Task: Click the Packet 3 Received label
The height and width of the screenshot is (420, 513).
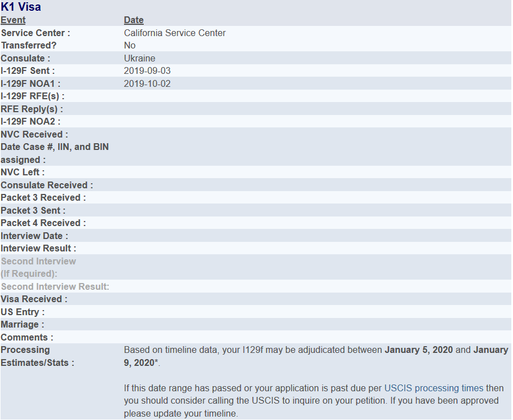Action: (43, 197)
